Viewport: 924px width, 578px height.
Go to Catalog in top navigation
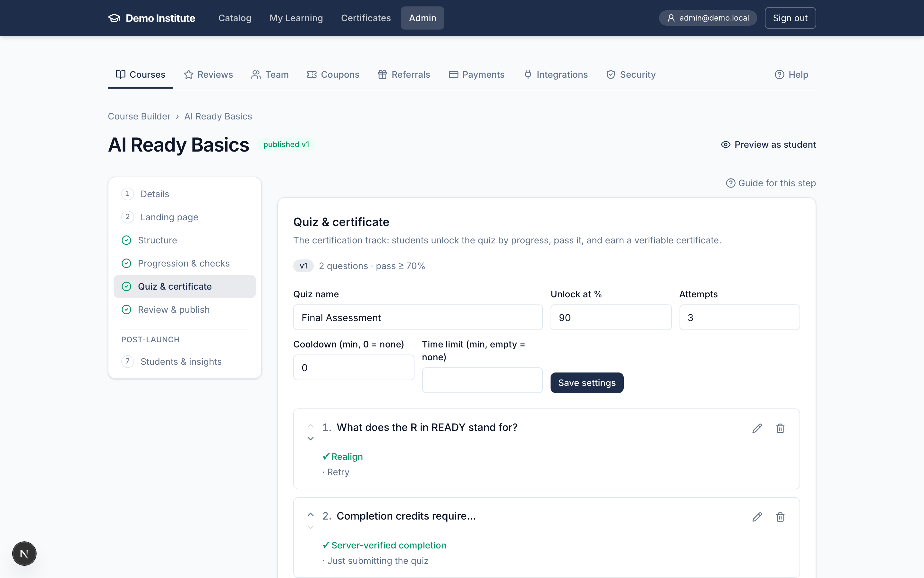click(235, 18)
